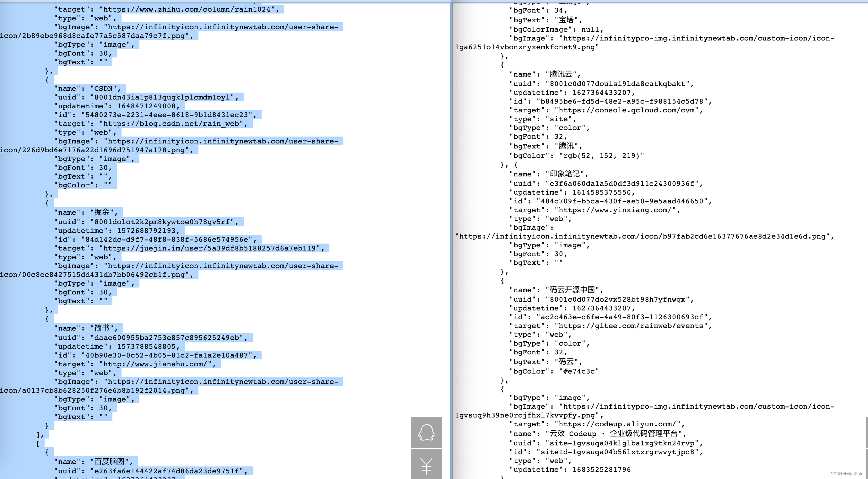Click the yen reward icon button

(x=426, y=465)
